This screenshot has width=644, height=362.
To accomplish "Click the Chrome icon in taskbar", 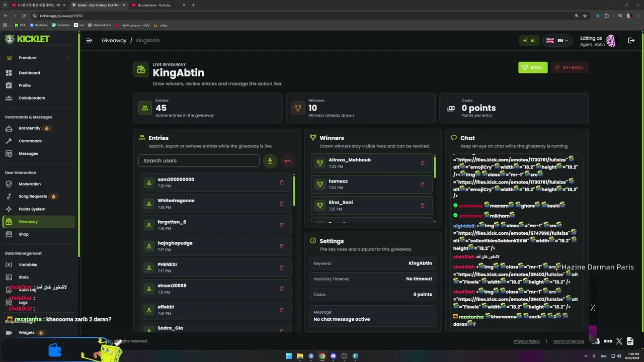I will pyautogui.click(x=322, y=356).
